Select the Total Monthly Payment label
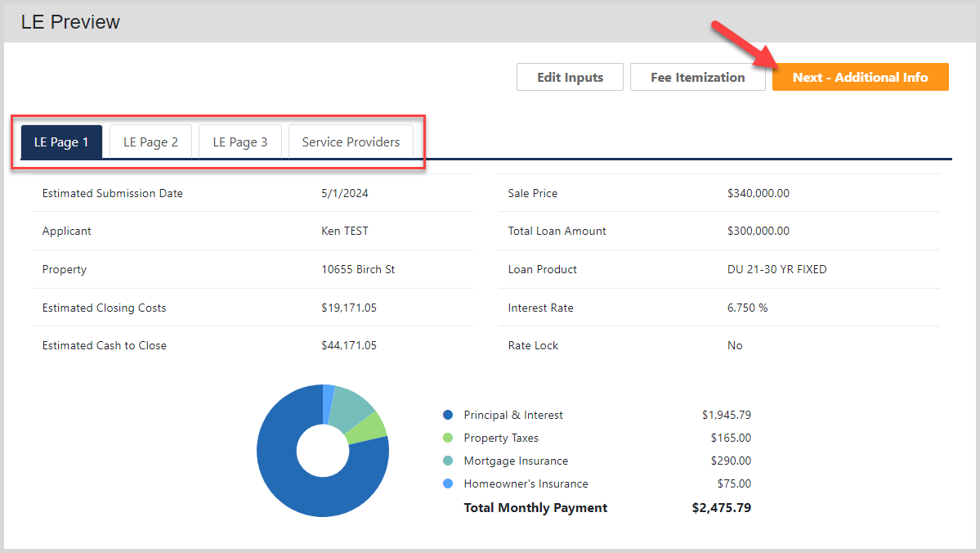Viewport: 980px width, 553px height. [x=535, y=507]
